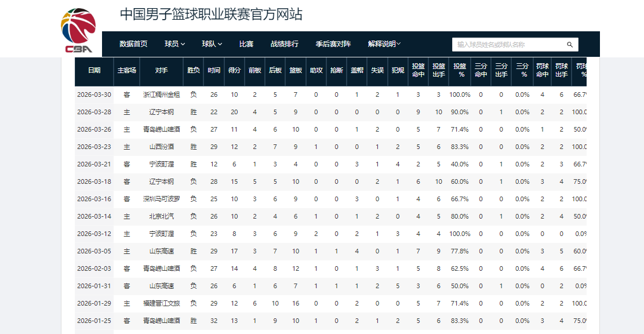Select the 2026-03-18 date cell
Screen dimensions: 644x334
tap(94, 181)
